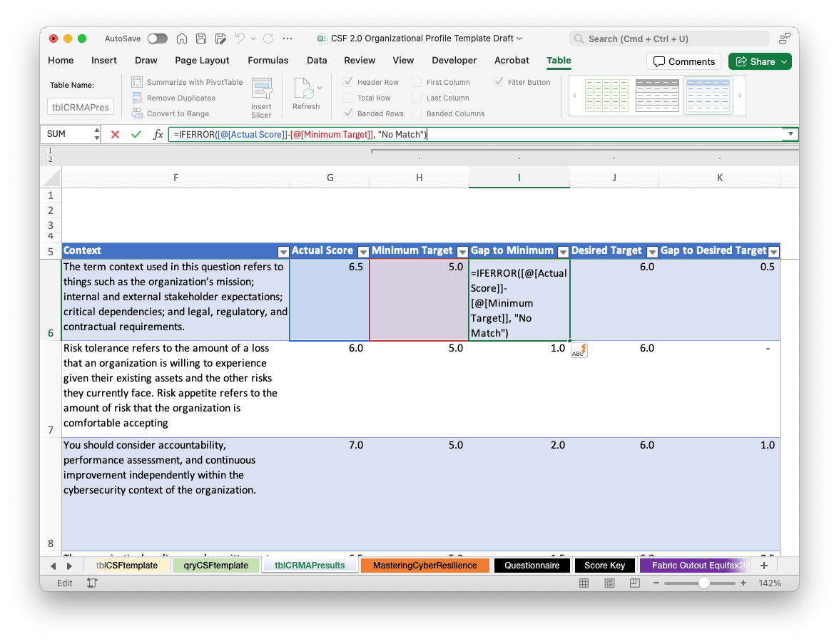Screen dimensions: 839x644
Task: Cancel formula entry with red X
Action: (x=115, y=134)
